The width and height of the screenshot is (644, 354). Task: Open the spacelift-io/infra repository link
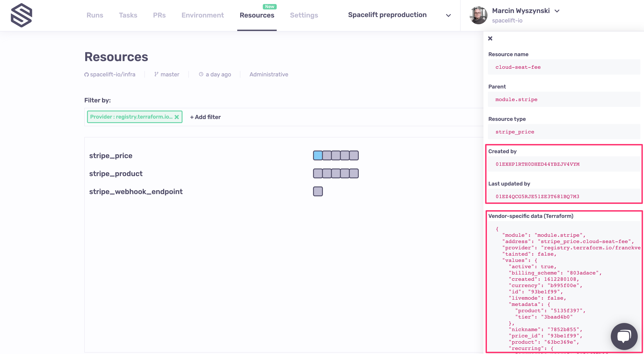pyautogui.click(x=113, y=74)
